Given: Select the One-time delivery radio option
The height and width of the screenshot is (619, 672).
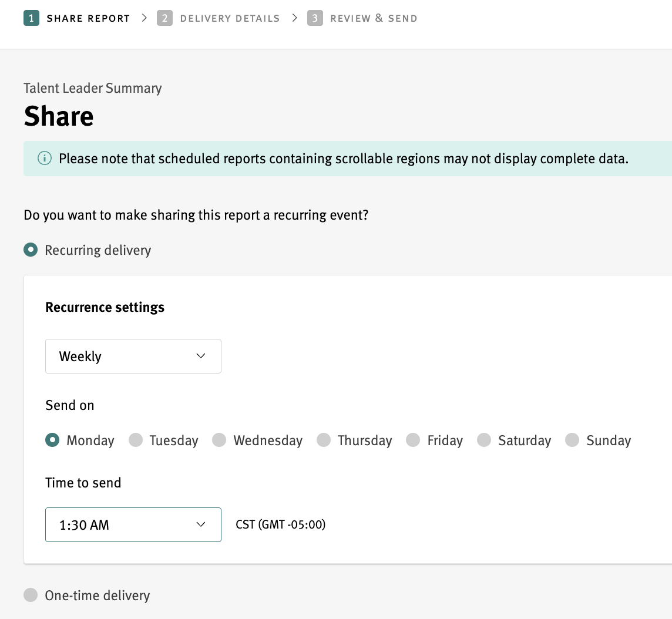Looking at the screenshot, I should 31,595.
